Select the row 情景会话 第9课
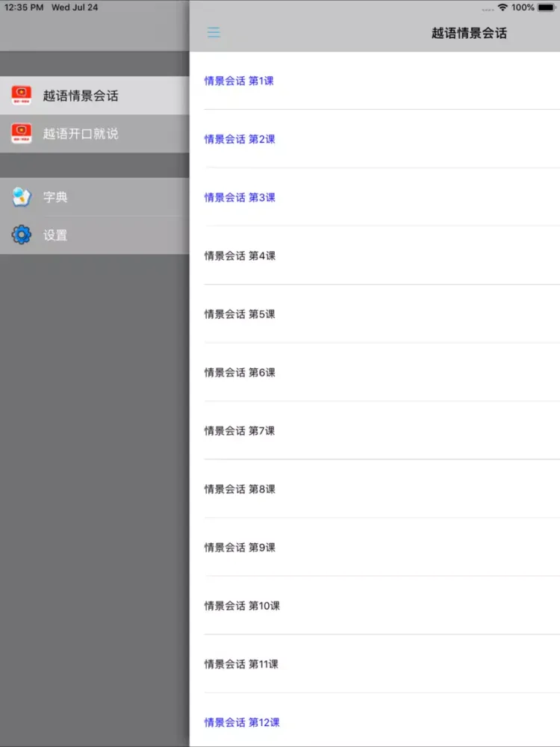 (375, 548)
